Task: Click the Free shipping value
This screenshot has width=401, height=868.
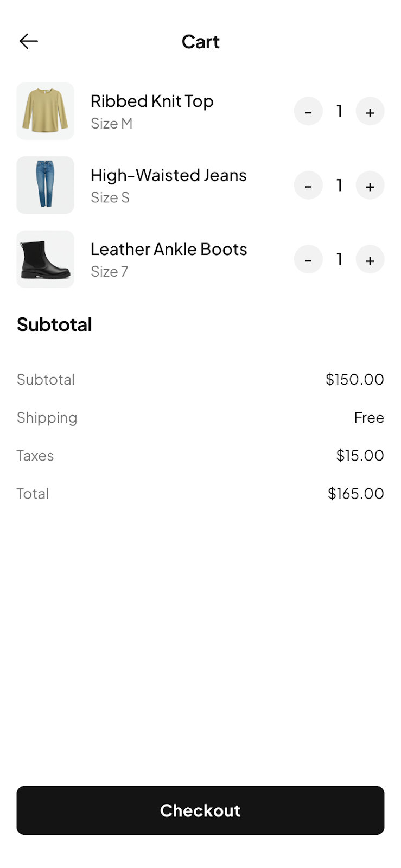Action: 369,418
